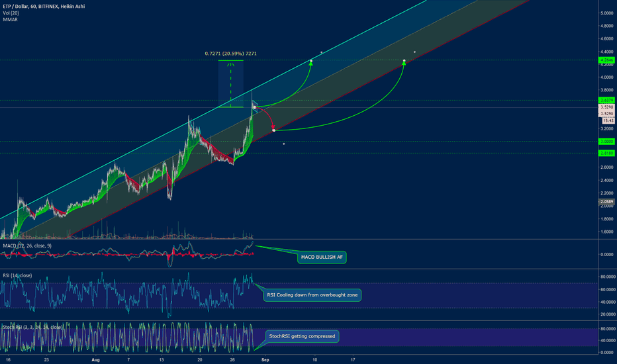
Task: Click the 2.6000 price axis label
Action: click(607, 167)
